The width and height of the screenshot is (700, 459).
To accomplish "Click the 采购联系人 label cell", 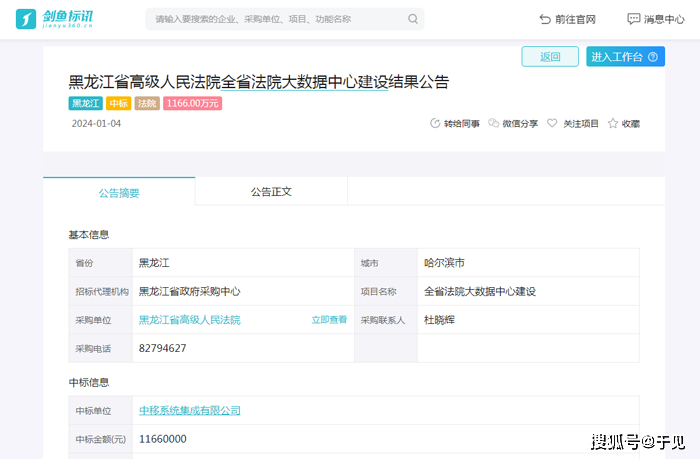I will tap(386, 320).
